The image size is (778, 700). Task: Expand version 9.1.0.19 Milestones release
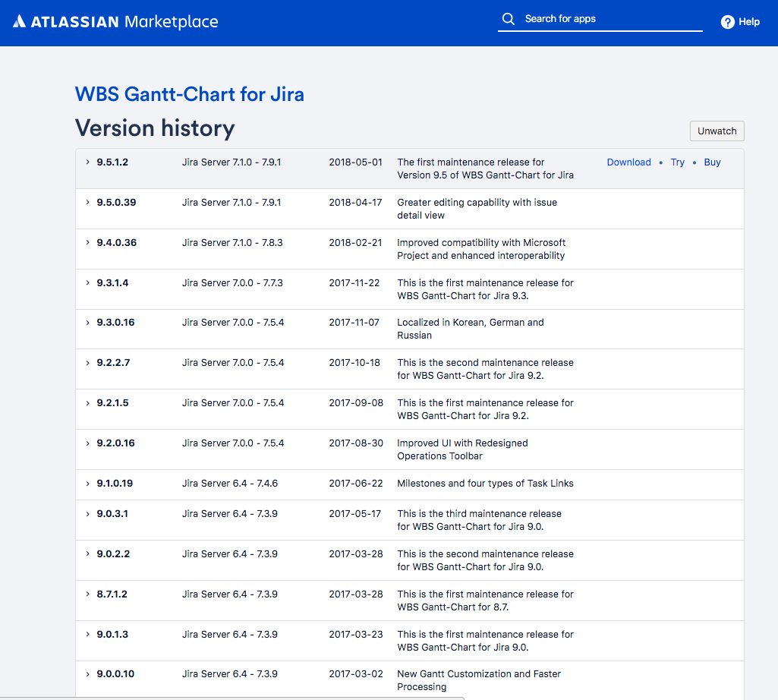[88, 484]
